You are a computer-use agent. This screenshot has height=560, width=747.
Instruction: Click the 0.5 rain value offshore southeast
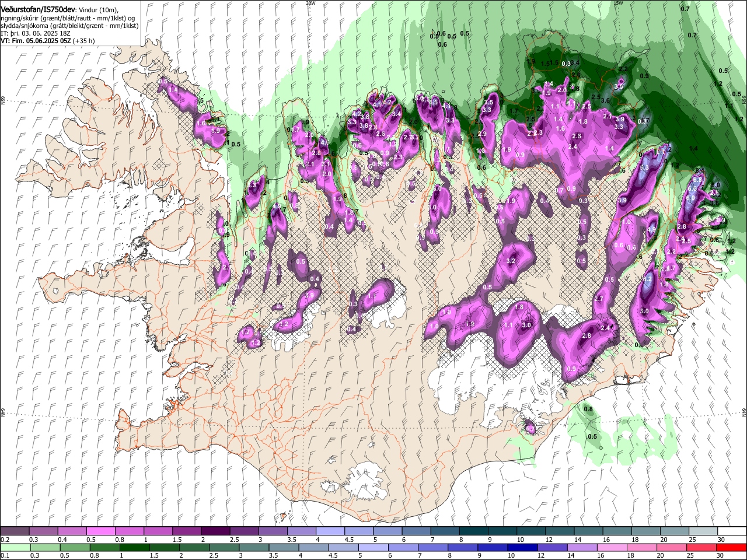coord(592,436)
